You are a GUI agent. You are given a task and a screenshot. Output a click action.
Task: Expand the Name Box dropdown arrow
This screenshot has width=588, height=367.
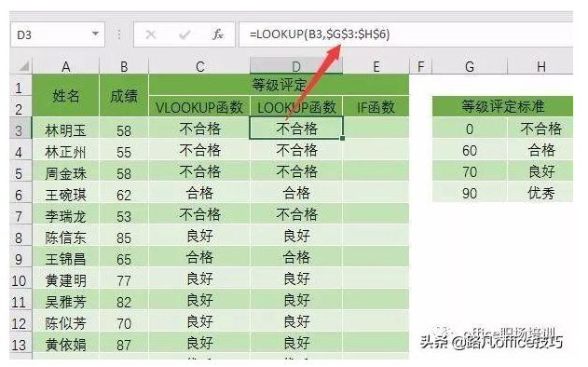coord(96,34)
